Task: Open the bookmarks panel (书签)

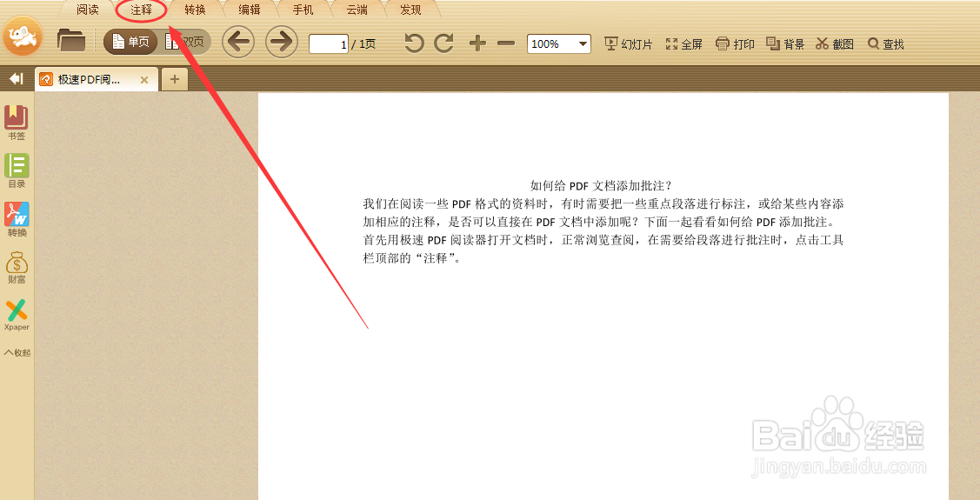Action: 17,123
